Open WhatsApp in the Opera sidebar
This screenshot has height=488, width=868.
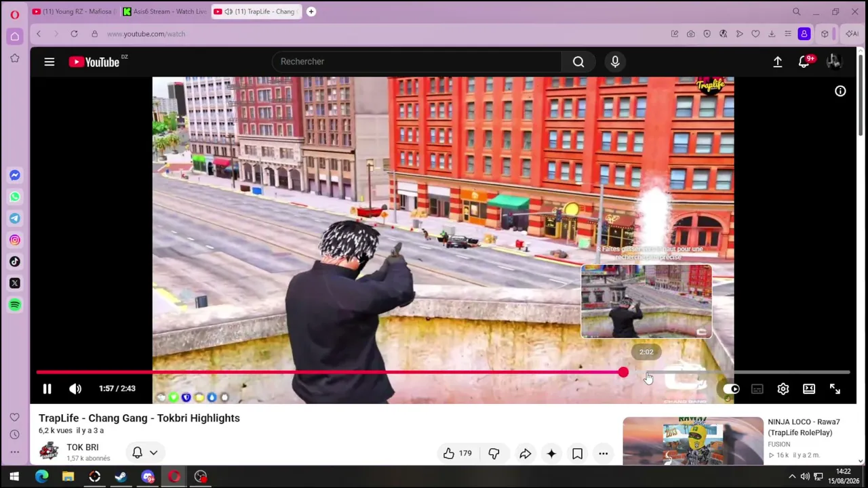click(14, 197)
